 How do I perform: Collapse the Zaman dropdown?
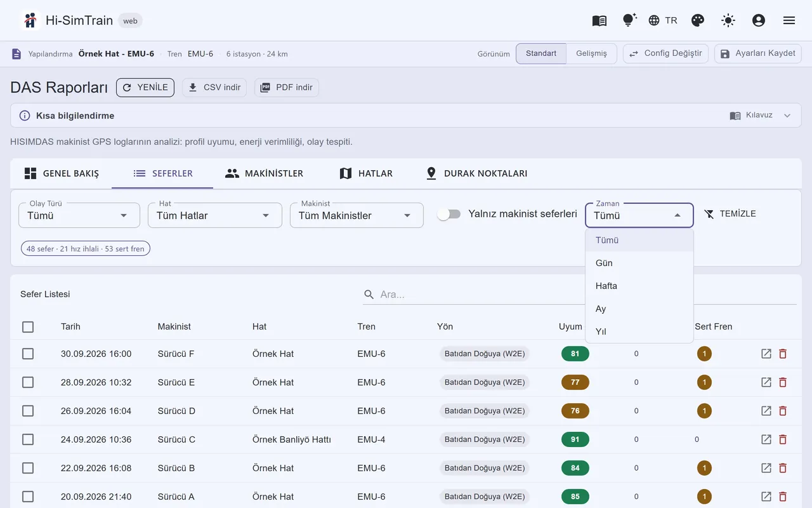pos(639,215)
